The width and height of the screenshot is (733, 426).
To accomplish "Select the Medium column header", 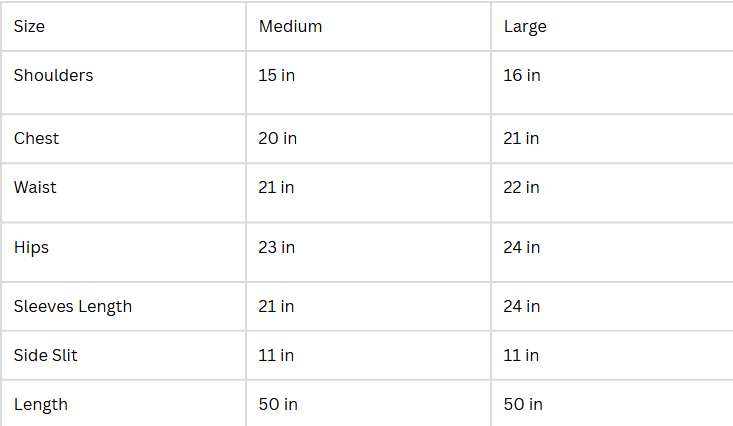I will tap(290, 27).
